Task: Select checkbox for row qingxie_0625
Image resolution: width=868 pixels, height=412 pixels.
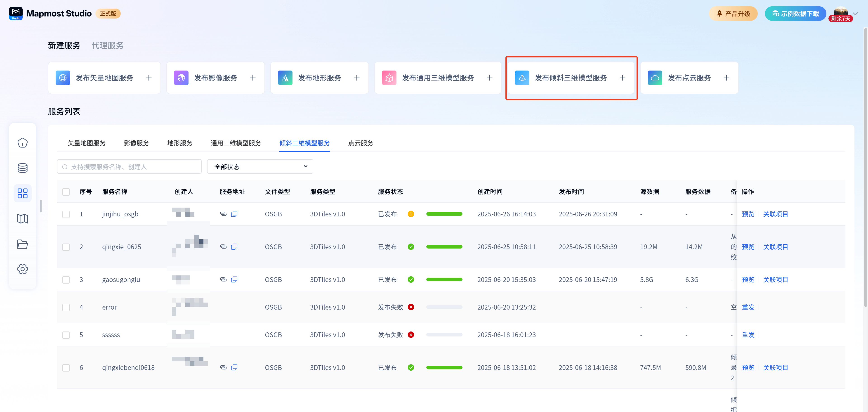Action: [66, 247]
